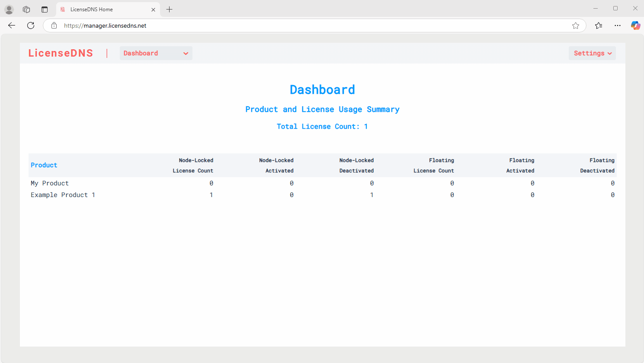Screen dimensions: 644x363
Task: Bookmark page with the star icon
Action: [x=575, y=25]
